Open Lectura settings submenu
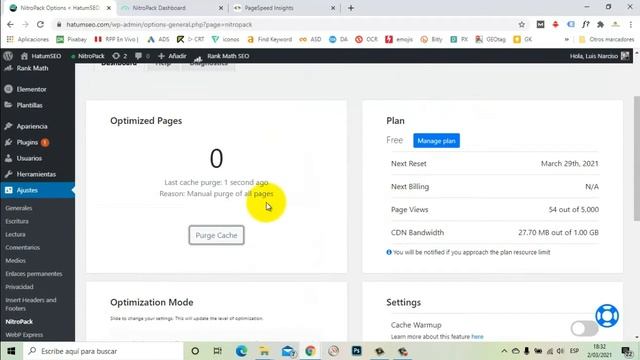 coord(16,234)
